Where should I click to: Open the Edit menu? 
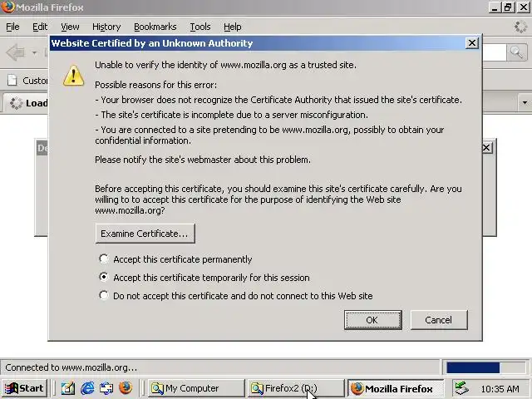coord(40,27)
